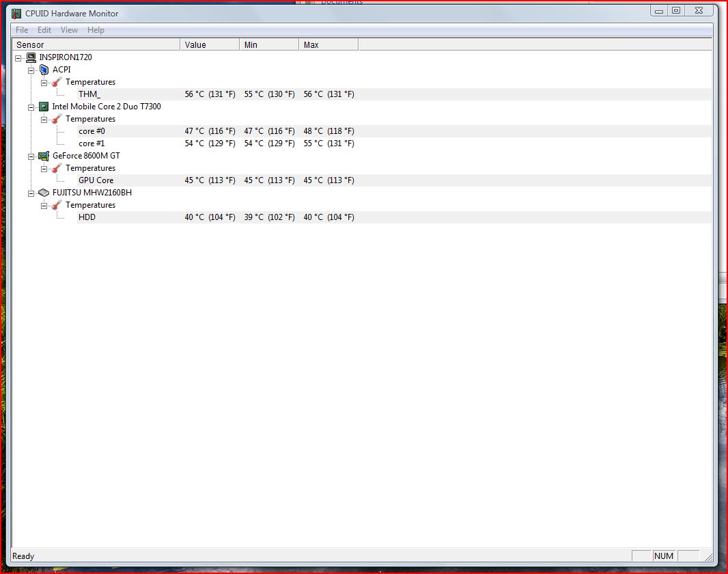Click the GeForce 8600M GT graphics card icon
This screenshot has height=574, width=728.
tap(44, 156)
